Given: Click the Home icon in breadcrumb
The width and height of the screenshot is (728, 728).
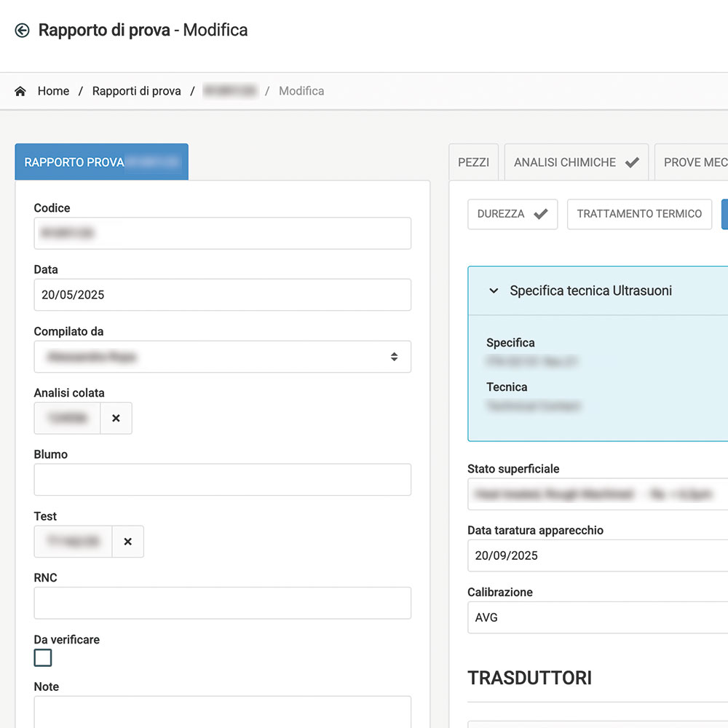Looking at the screenshot, I should coord(20,92).
